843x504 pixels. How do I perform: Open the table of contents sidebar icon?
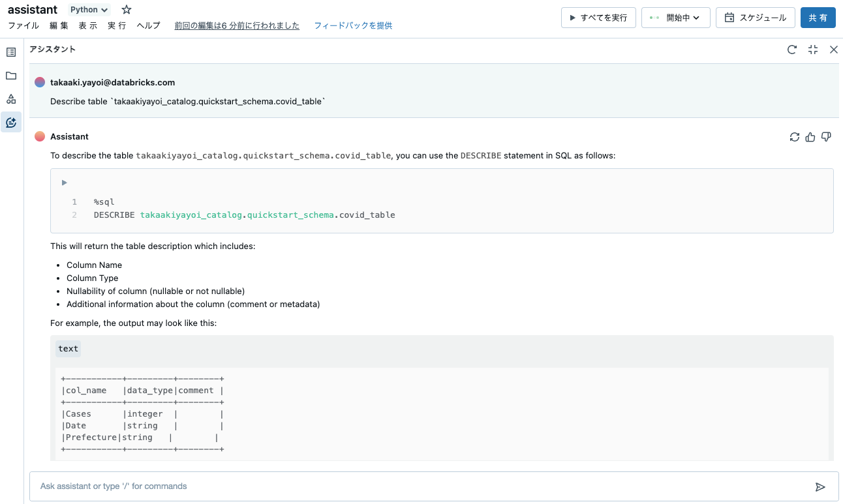[10, 51]
